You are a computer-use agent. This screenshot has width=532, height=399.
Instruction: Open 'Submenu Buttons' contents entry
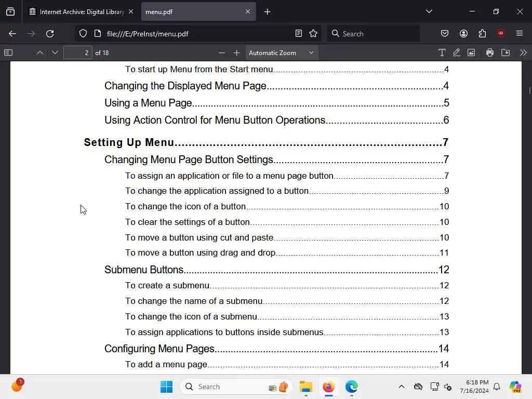pos(276,270)
